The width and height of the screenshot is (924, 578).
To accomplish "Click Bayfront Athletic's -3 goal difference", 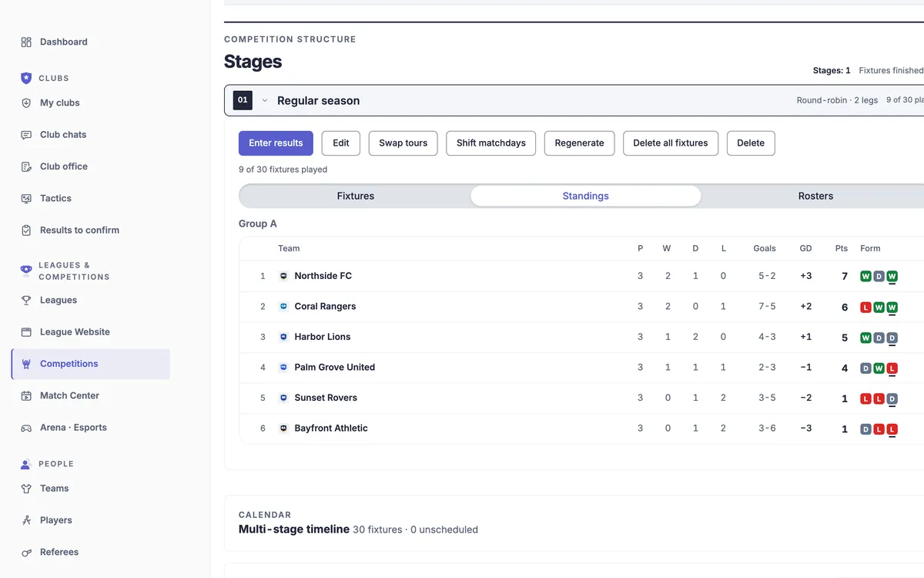I will pyautogui.click(x=806, y=428).
